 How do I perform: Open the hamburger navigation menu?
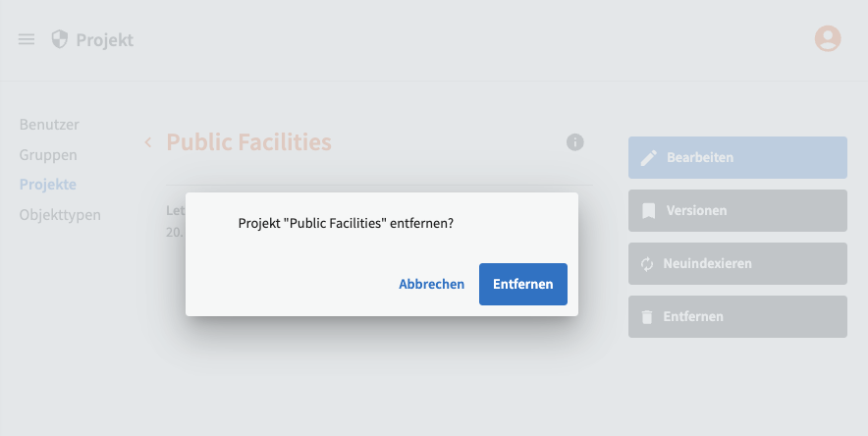27,39
